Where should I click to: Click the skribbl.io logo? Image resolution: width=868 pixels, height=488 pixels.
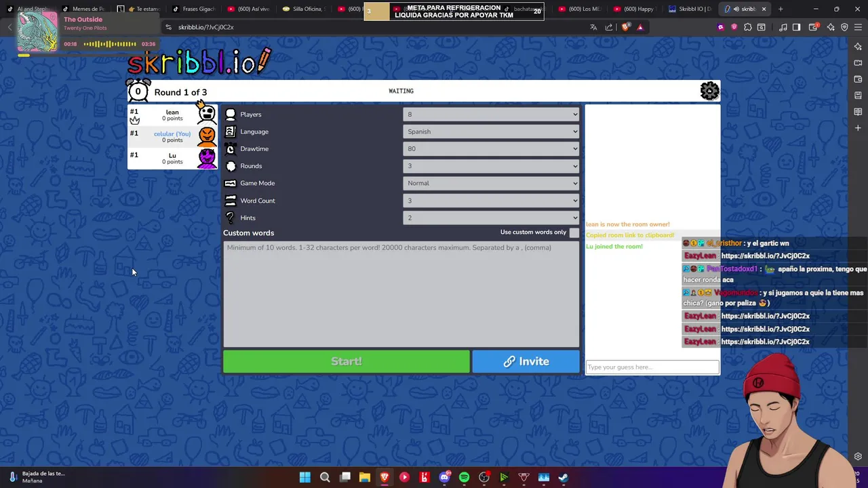tap(199, 62)
